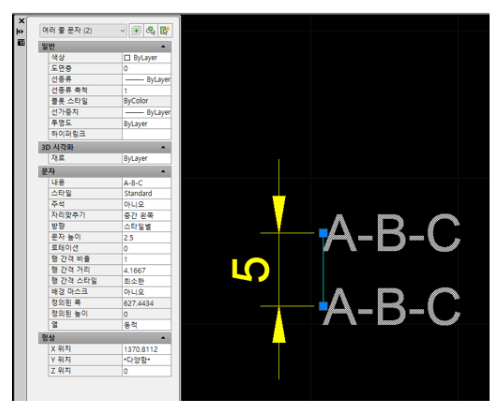The height and width of the screenshot is (417, 498).
Task: Select the lower A-B-C text in drawing
Action: [392, 307]
